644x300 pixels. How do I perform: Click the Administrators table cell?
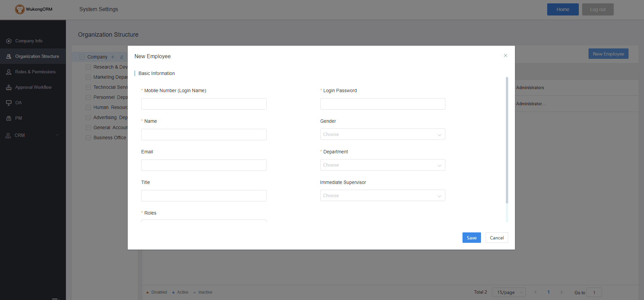coord(530,87)
